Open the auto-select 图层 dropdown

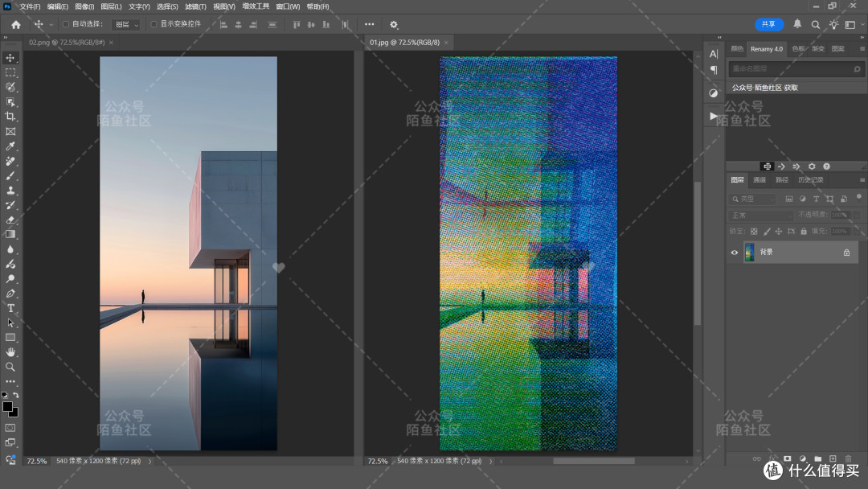click(125, 24)
